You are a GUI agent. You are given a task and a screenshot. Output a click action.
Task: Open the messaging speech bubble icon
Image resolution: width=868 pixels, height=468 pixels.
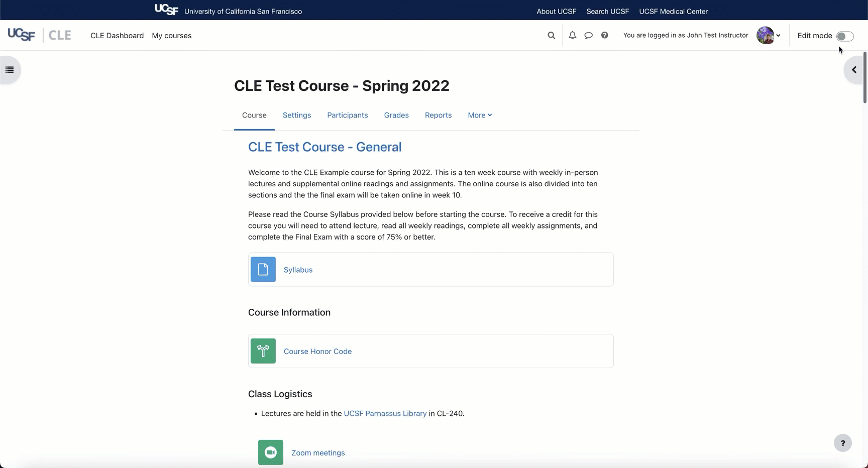pyautogui.click(x=588, y=36)
